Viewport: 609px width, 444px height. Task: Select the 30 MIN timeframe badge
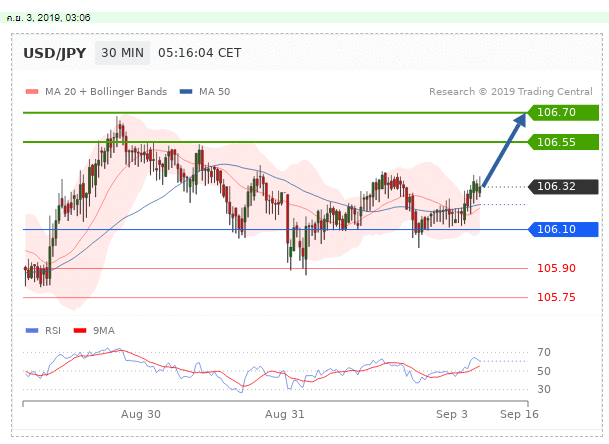pos(122,53)
